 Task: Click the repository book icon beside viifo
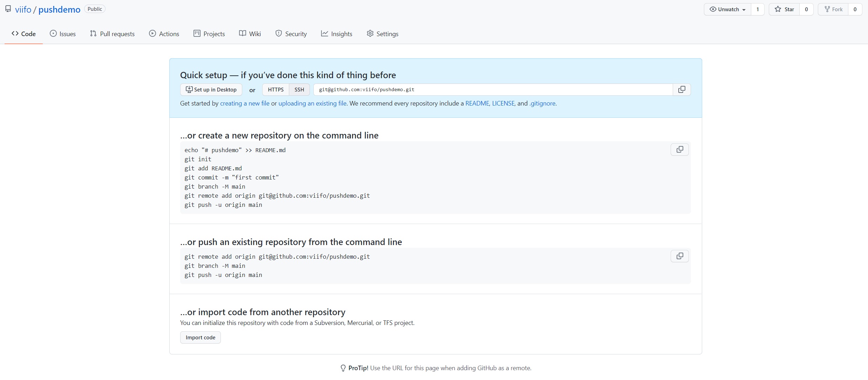(8, 9)
